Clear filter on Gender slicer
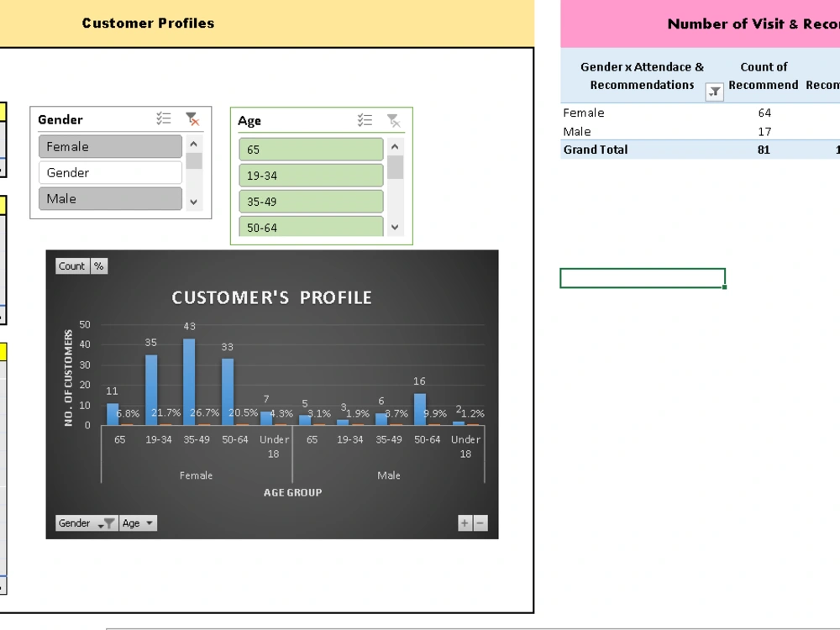840x630 pixels. [x=192, y=118]
